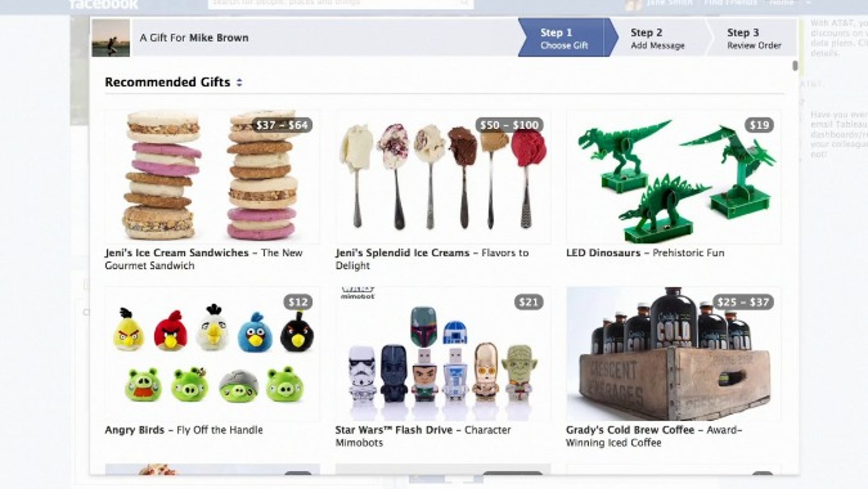Click the $50 - $100 price badge
Screen dimensions: 868x489
tap(509, 125)
